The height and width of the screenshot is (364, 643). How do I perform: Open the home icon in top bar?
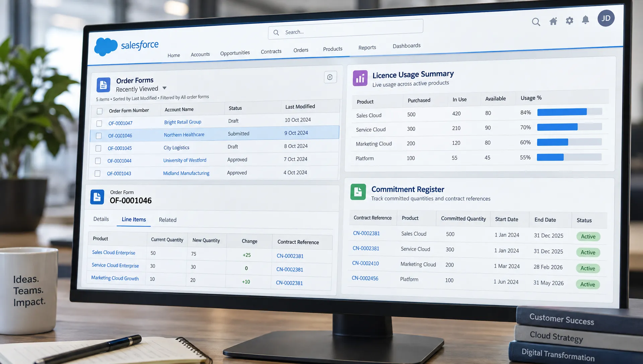(553, 21)
